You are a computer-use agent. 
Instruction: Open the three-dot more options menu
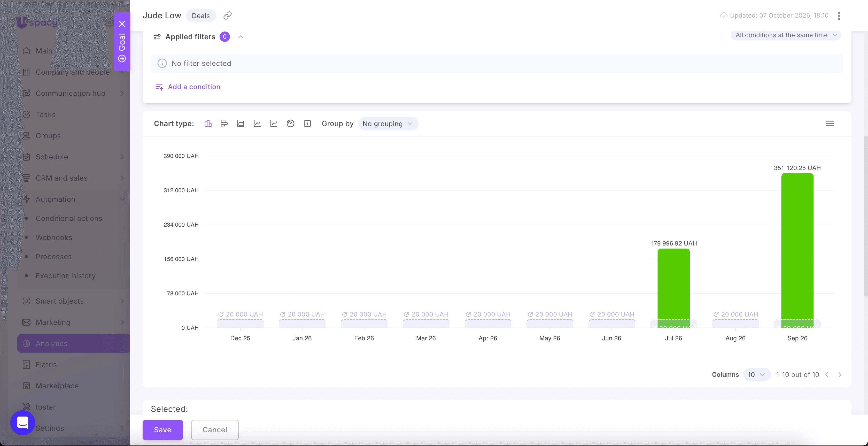coord(839,16)
